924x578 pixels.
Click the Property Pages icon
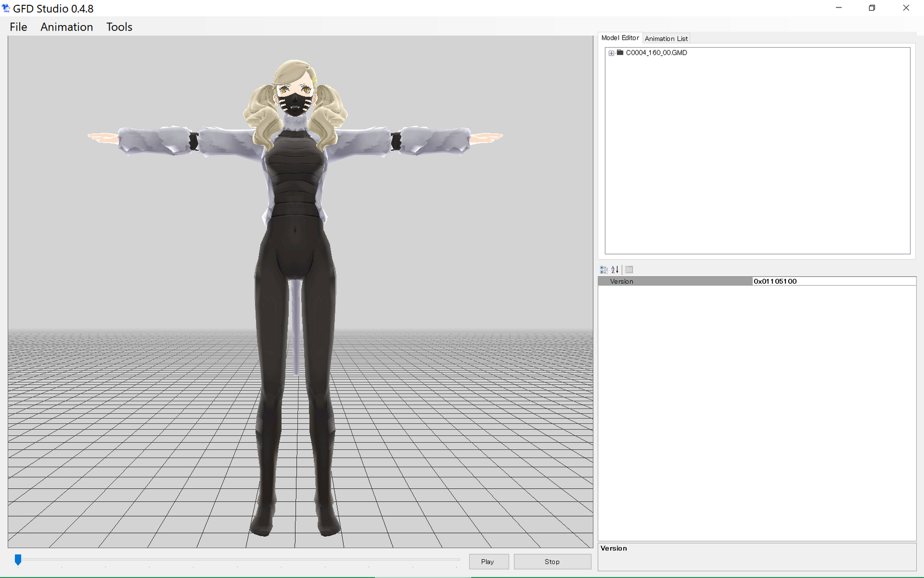(629, 270)
